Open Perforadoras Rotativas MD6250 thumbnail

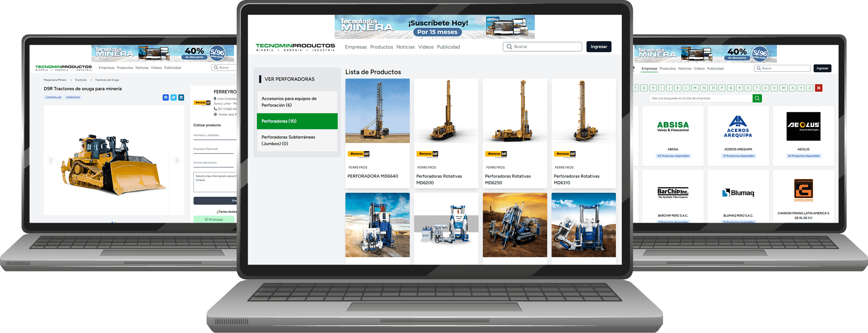pyautogui.click(x=515, y=111)
